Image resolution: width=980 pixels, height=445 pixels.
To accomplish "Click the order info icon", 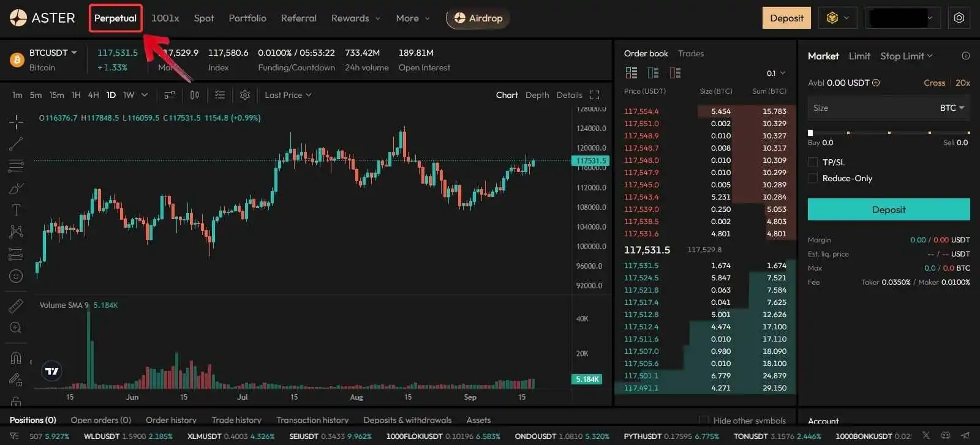I will click(x=966, y=56).
